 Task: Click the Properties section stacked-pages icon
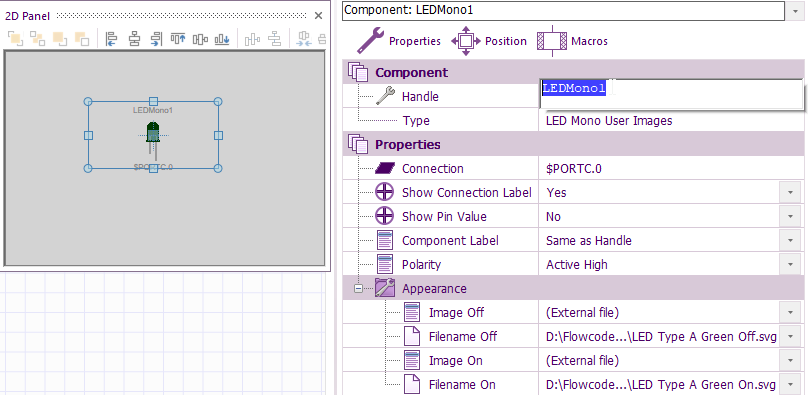tap(358, 144)
